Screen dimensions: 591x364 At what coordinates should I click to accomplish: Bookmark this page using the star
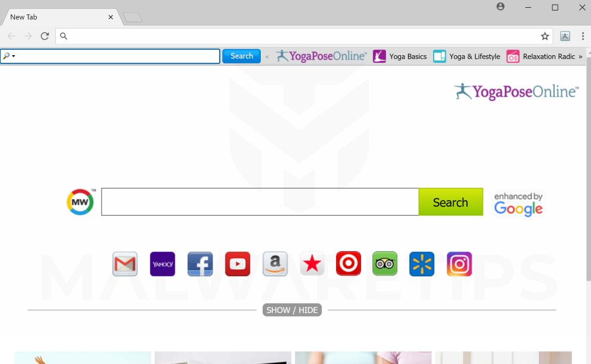tap(544, 36)
